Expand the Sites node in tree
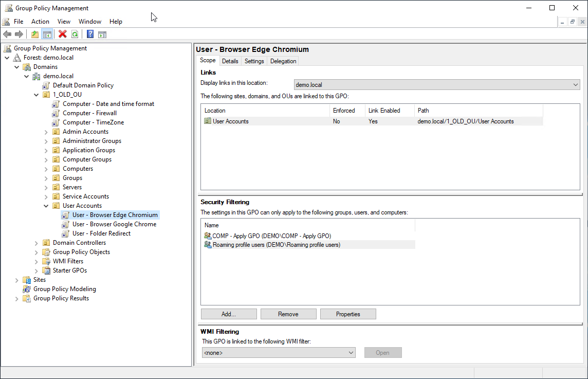The width and height of the screenshot is (588, 379). pos(16,280)
